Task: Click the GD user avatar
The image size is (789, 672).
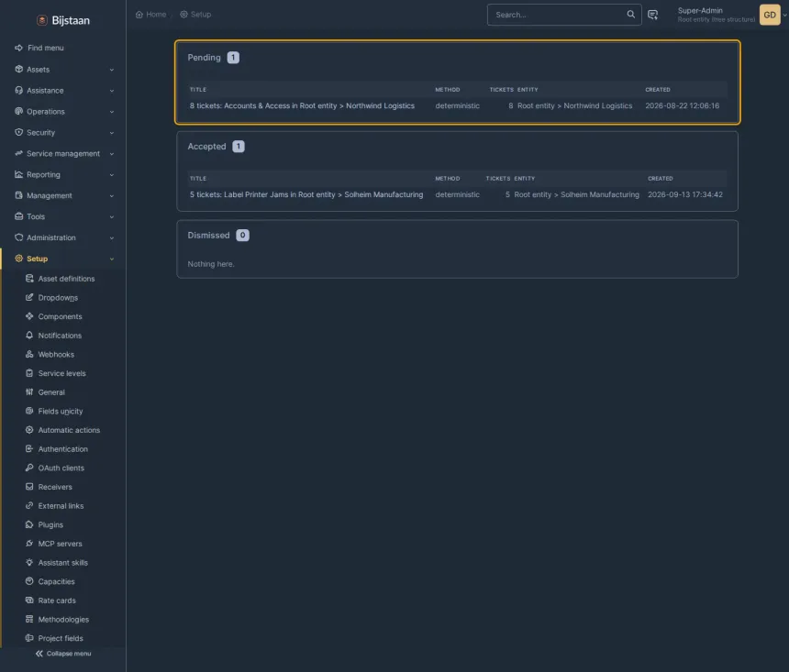Action: pos(770,15)
